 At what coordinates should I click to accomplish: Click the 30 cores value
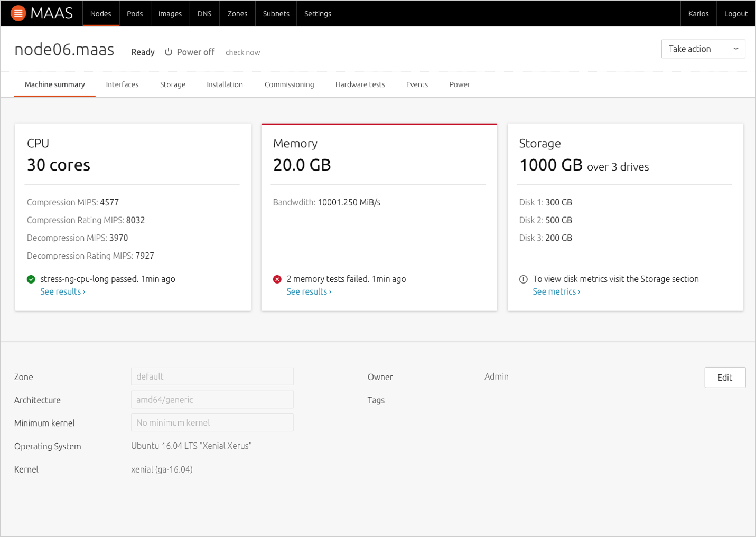[59, 165]
